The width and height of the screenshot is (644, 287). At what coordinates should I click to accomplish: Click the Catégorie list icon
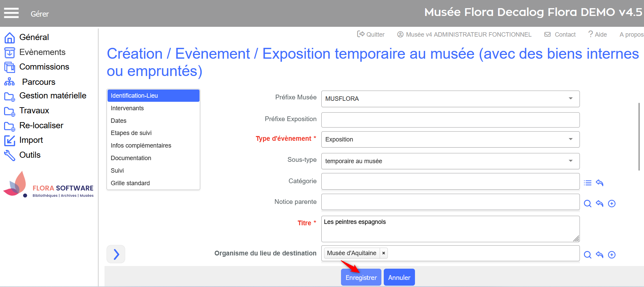point(587,183)
